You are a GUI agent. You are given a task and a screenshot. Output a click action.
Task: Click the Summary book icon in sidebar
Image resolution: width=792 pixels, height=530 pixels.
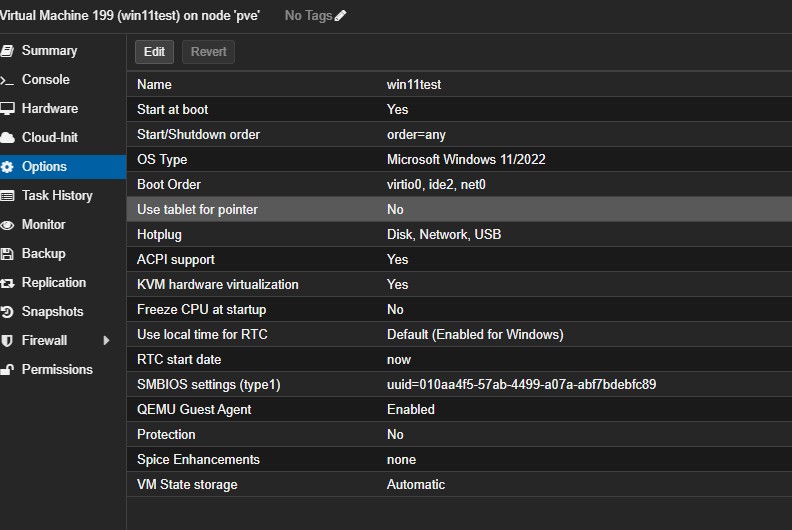pos(7,51)
